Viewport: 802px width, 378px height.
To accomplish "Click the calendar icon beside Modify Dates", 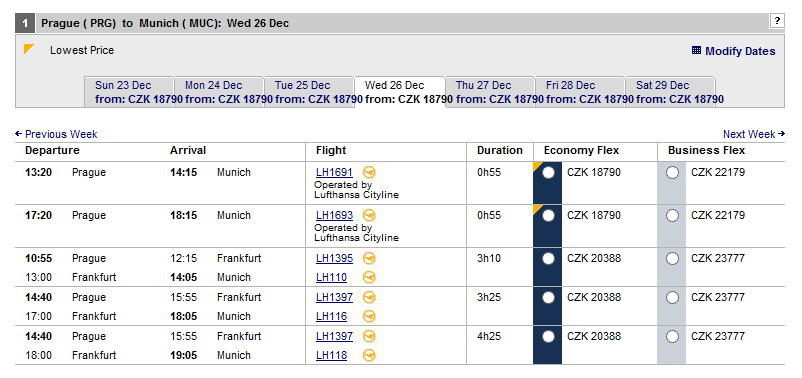I will tap(696, 50).
